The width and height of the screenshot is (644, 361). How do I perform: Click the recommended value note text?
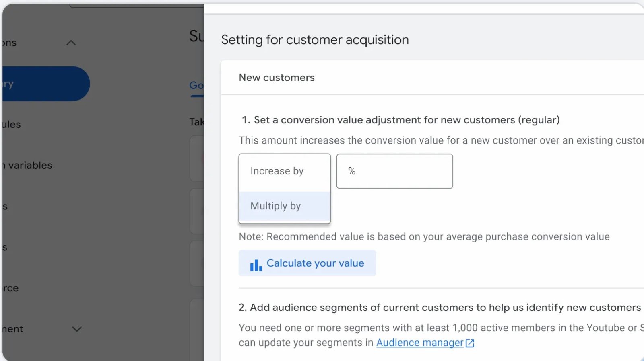pos(424,236)
